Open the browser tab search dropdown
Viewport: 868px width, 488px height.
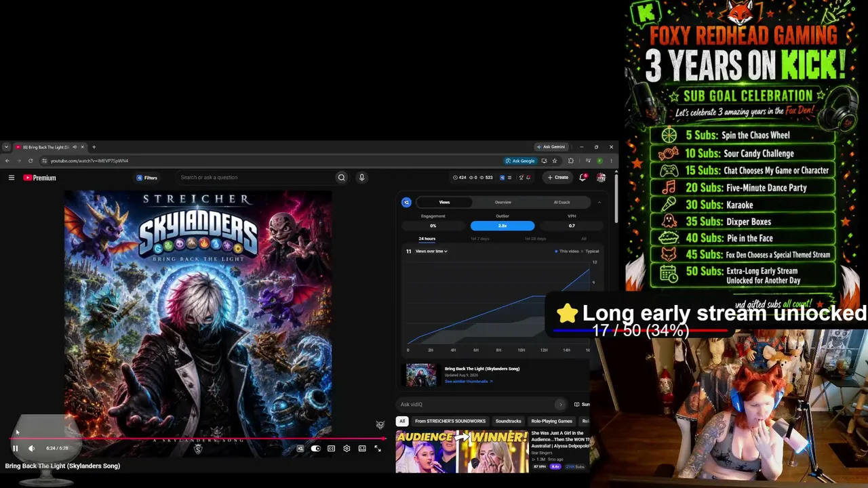6,147
